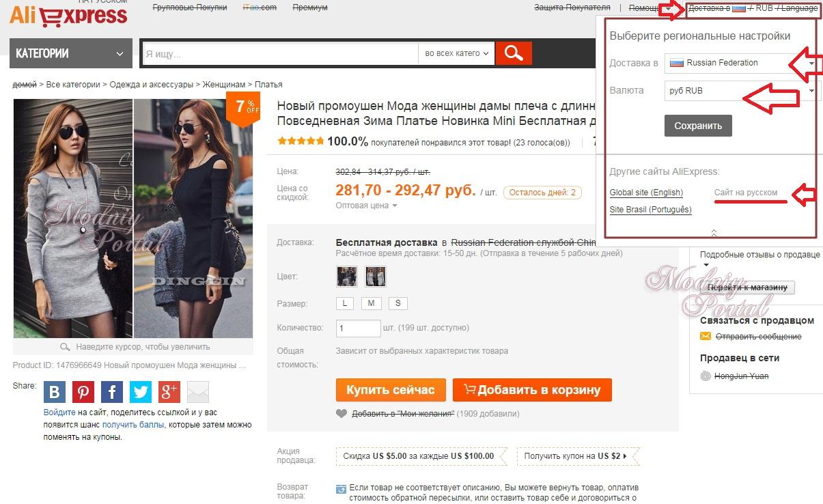This screenshot has height=504, width=823.
Task: Expand the КАТЕГОРИИ dropdown
Action: click(71, 54)
